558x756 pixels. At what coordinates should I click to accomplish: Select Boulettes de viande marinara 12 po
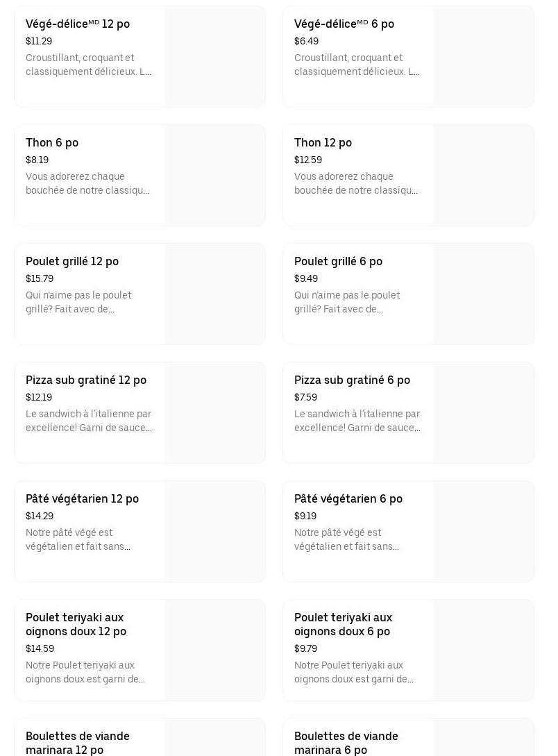click(x=78, y=742)
